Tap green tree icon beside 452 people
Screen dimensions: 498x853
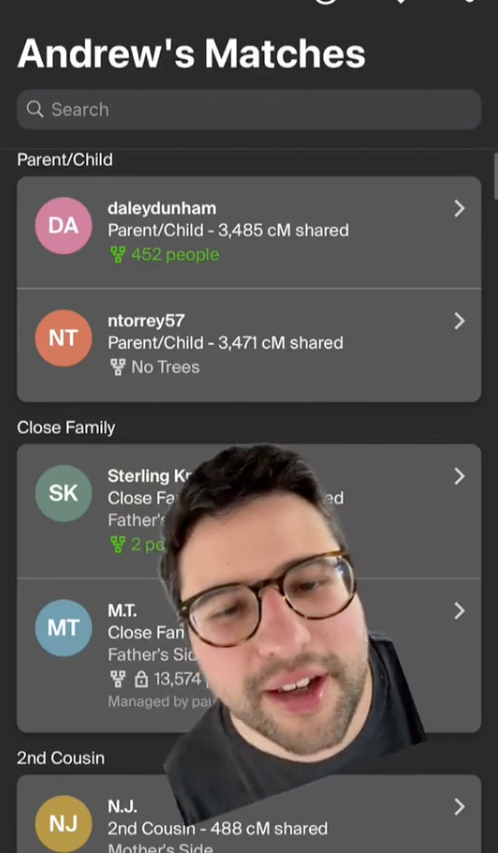pos(118,255)
